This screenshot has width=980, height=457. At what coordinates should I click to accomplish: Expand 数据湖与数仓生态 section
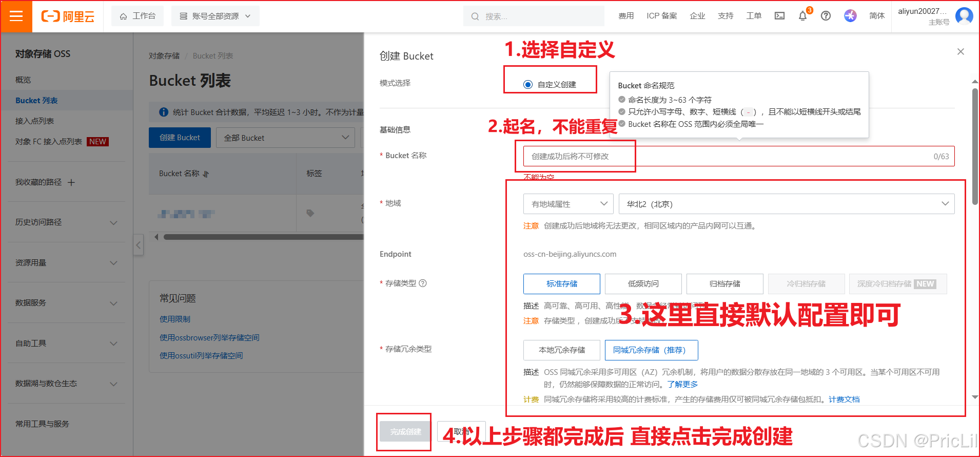67,384
